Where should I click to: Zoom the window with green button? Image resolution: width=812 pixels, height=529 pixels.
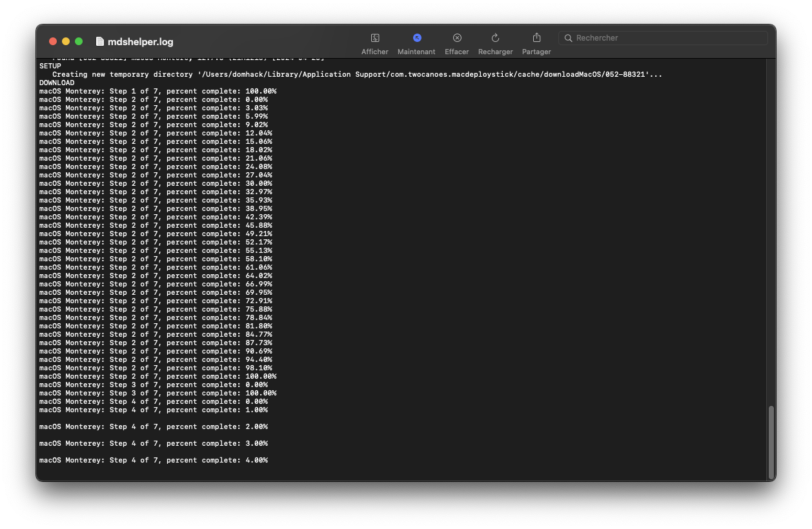pos(79,41)
